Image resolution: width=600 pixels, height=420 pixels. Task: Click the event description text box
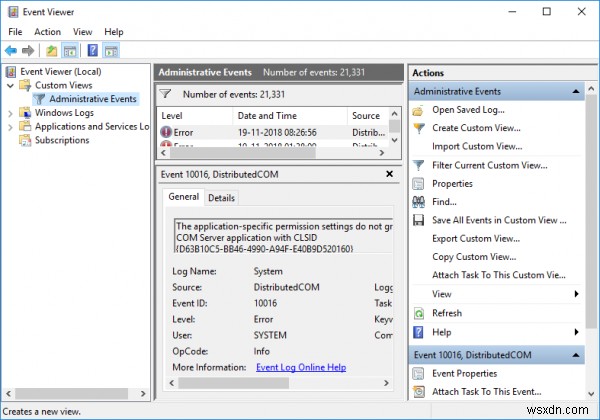pos(284,236)
